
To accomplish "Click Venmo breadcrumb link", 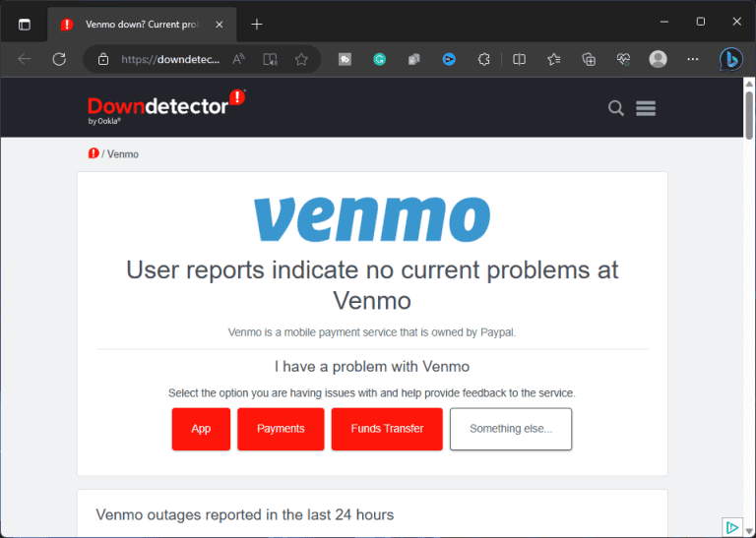I will [x=122, y=154].
